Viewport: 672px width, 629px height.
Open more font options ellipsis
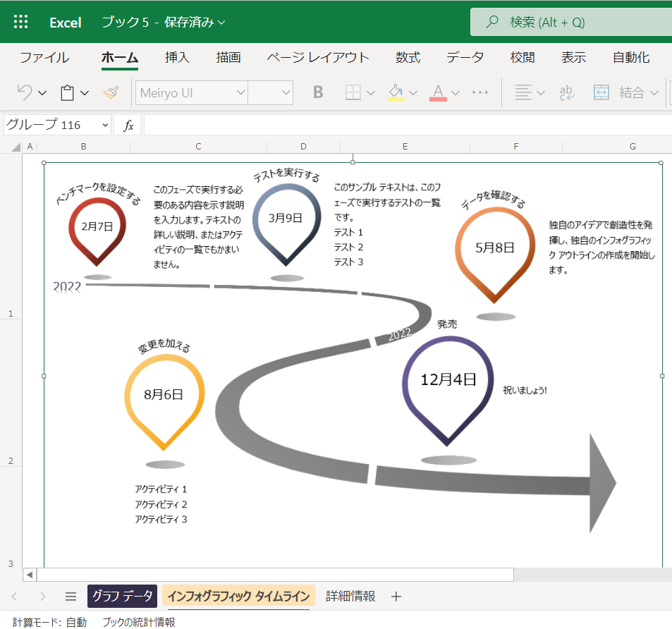tap(480, 92)
